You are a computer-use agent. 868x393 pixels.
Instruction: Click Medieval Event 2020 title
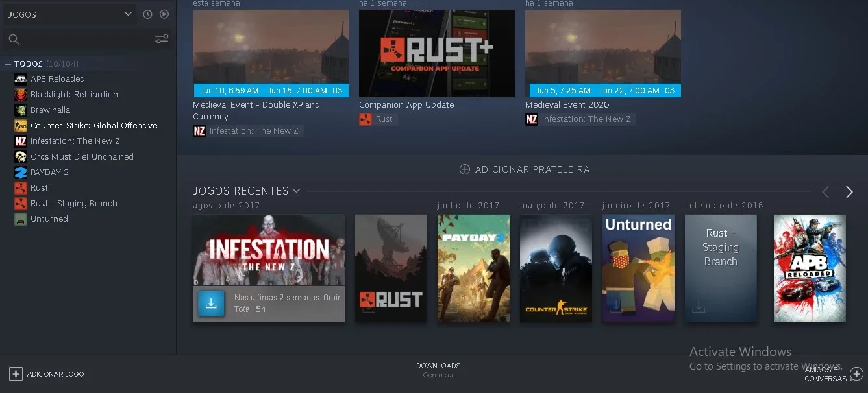click(x=567, y=105)
